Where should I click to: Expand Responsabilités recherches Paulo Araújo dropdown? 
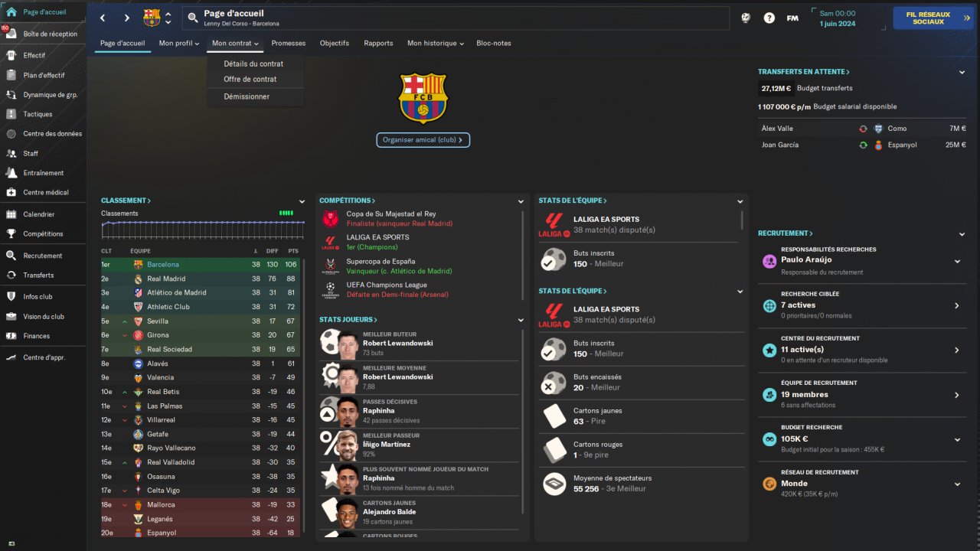coord(957,261)
